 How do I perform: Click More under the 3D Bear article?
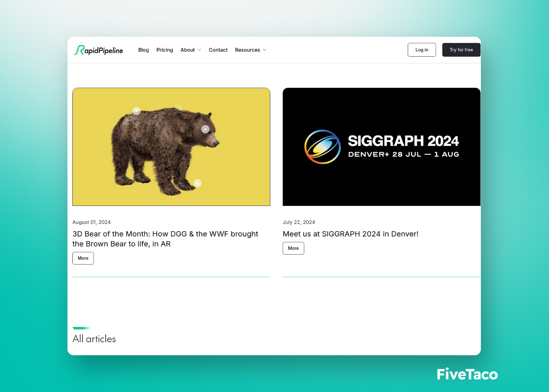83,258
